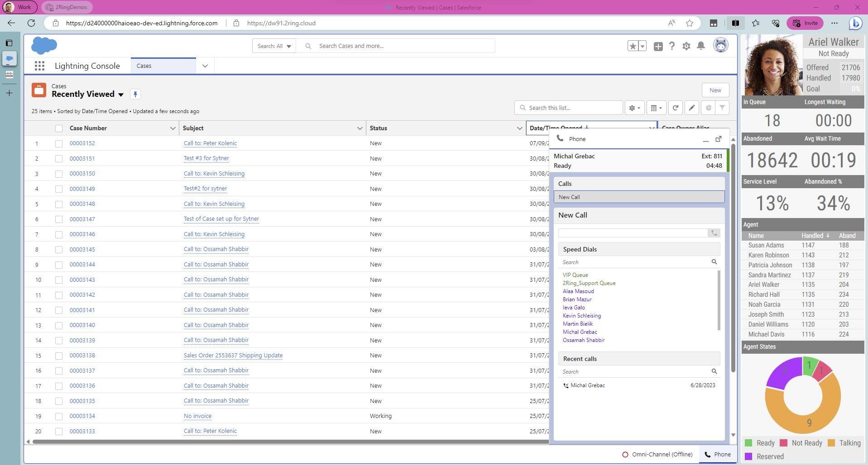Open the Search: All scope dropdown
The height and width of the screenshot is (465, 868).
(x=274, y=46)
